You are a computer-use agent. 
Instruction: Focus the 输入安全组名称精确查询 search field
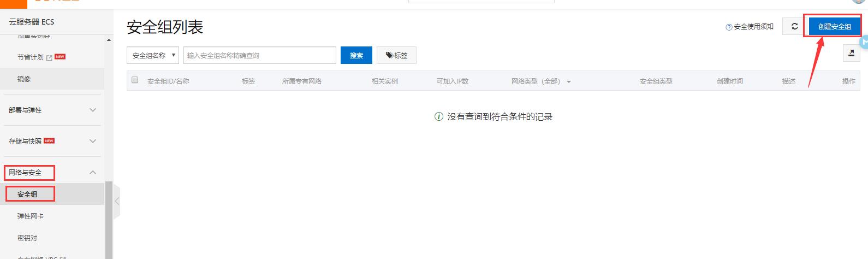tap(260, 55)
